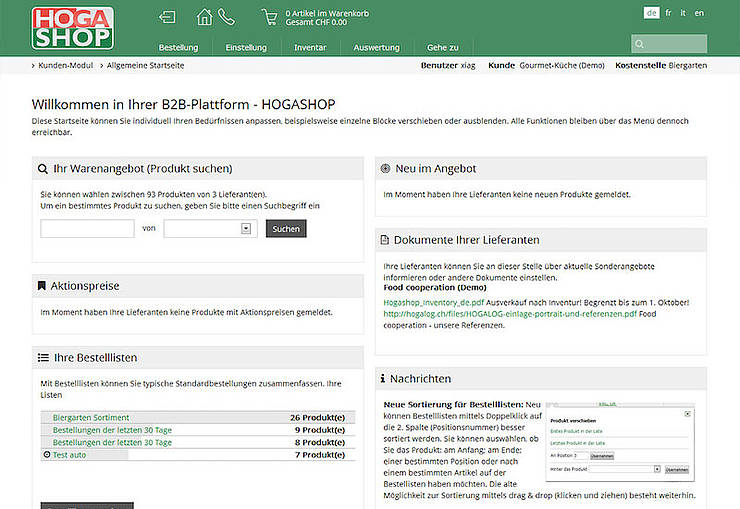
Task: Click the cart summary '0 Artikel im Warenkorb'
Action: click(x=327, y=14)
